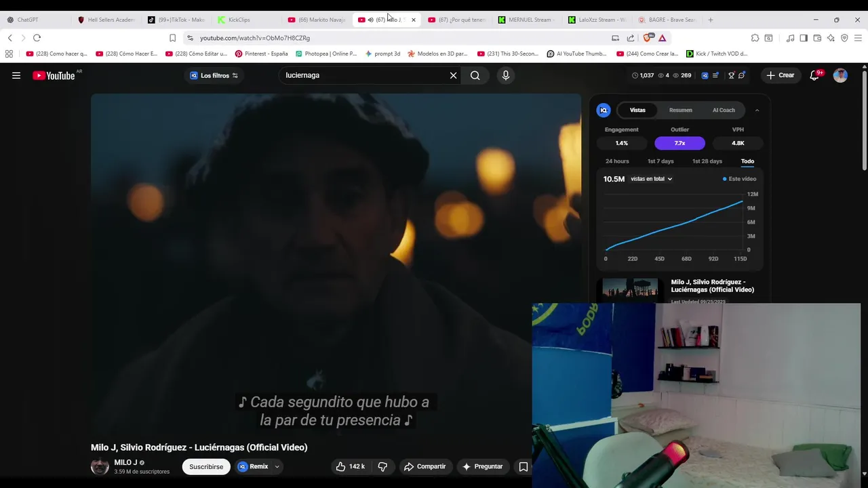Click the Brave Rewards triangle icon
Viewport: 868px width, 488px height.
pyautogui.click(x=662, y=38)
